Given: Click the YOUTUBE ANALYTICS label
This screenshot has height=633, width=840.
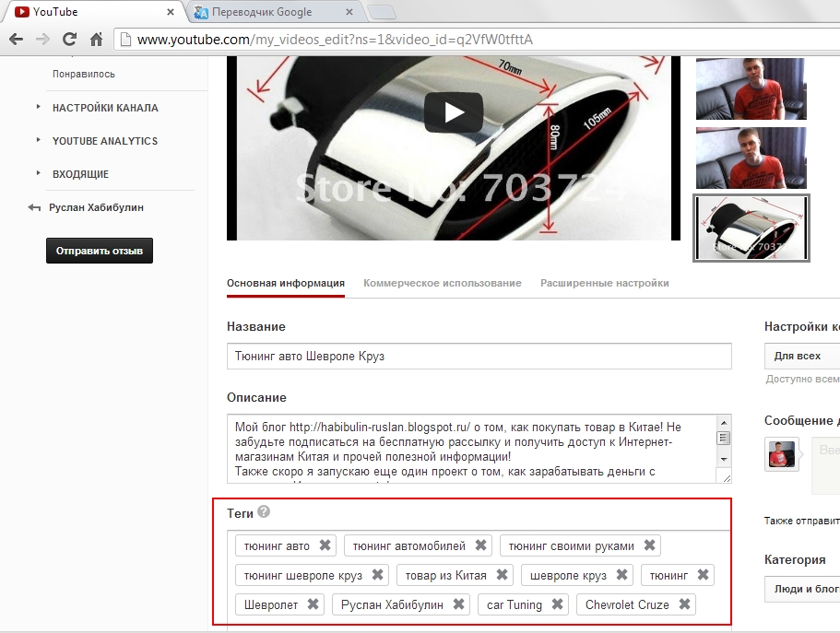Looking at the screenshot, I should 105,141.
